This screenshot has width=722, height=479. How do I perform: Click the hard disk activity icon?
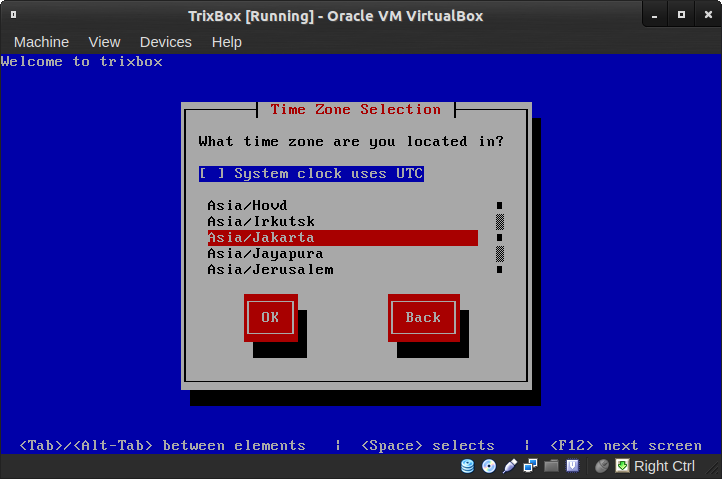pos(467,466)
